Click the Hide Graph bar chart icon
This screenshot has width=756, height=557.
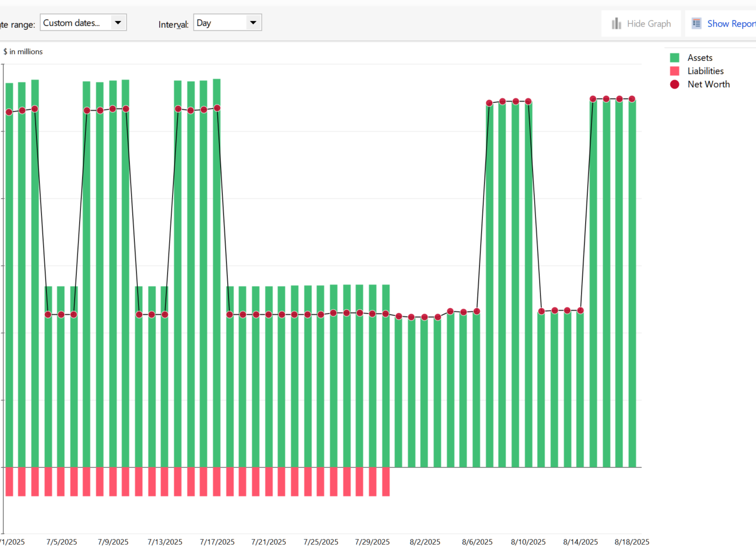(x=616, y=23)
